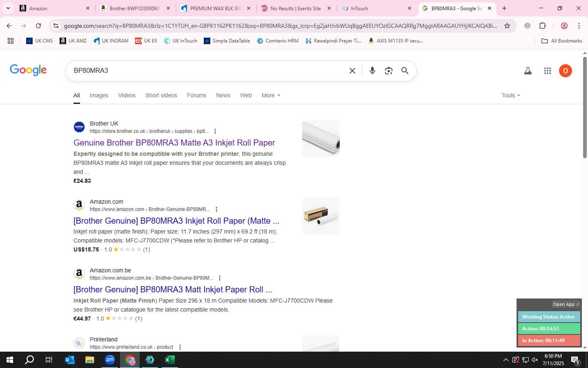This screenshot has height=368, width=588.
Task: Clear the search box with the X icon
Action: (x=352, y=71)
